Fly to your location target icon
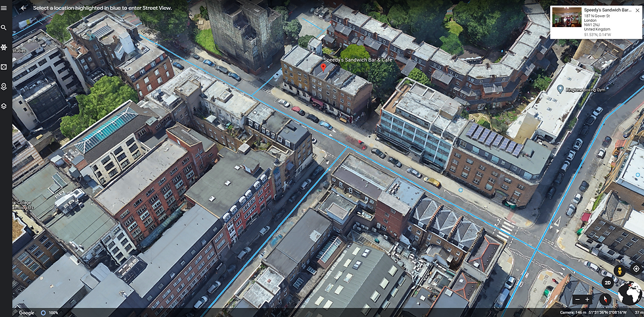This screenshot has height=317, width=644. (637, 269)
